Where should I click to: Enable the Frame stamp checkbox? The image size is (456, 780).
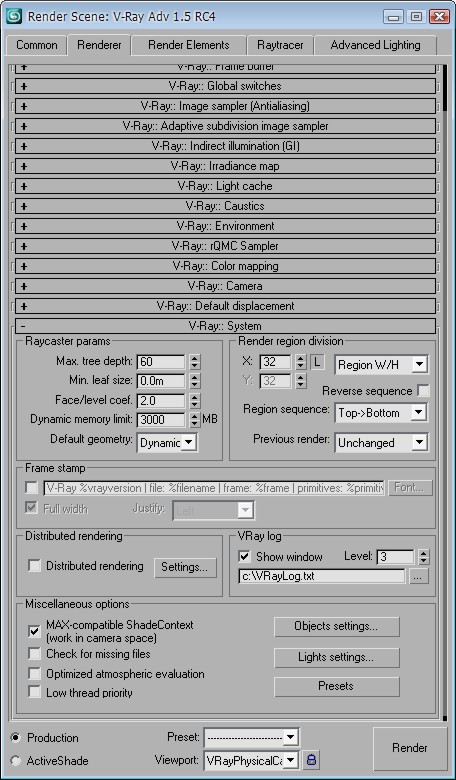tap(32, 488)
